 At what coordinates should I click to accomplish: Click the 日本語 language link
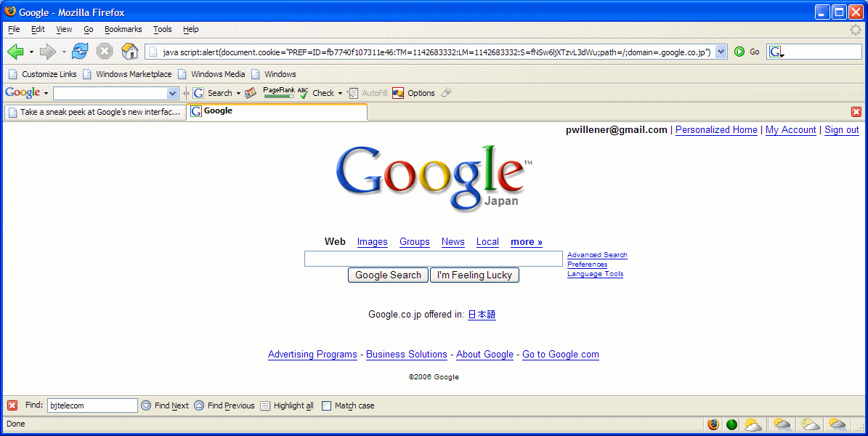coord(482,315)
